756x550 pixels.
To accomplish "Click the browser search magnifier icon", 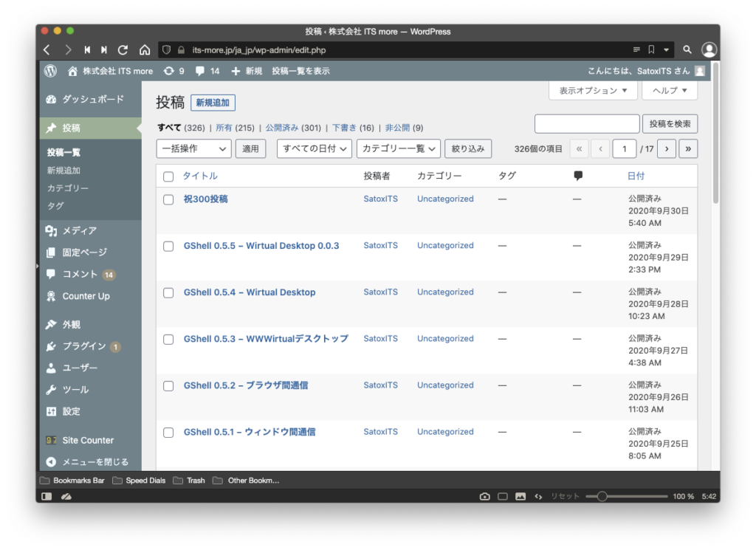I will [x=687, y=50].
